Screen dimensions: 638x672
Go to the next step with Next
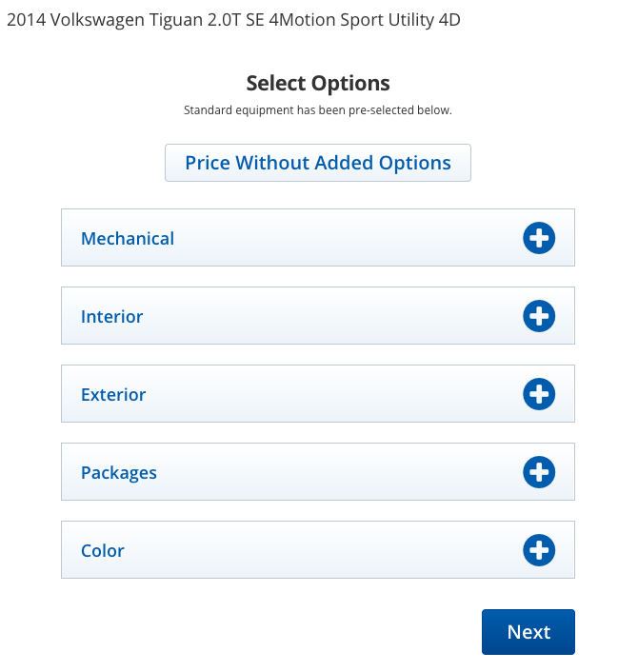pyautogui.click(x=528, y=632)
